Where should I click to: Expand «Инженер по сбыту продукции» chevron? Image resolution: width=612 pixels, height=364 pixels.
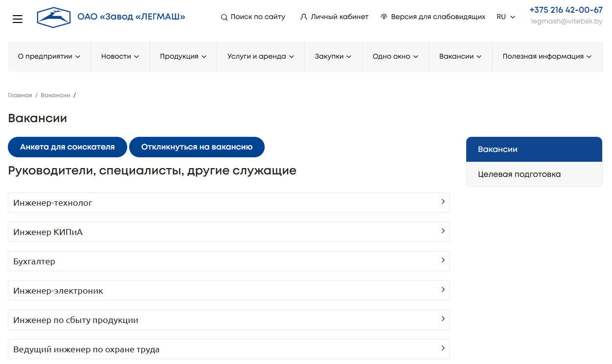(x=443, y=319)
